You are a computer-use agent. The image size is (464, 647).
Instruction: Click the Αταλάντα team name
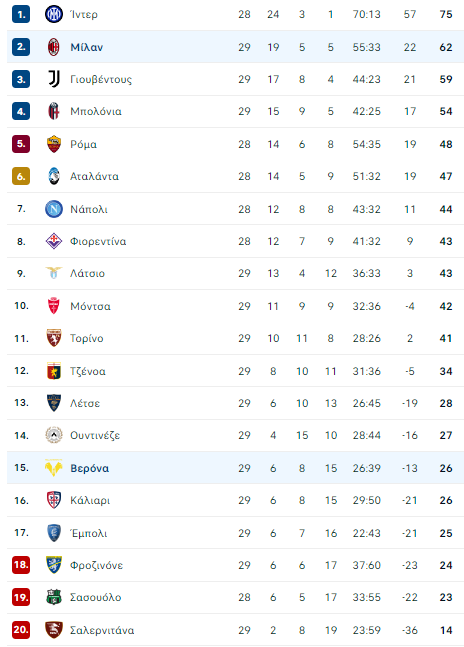[x=94, y=177]
